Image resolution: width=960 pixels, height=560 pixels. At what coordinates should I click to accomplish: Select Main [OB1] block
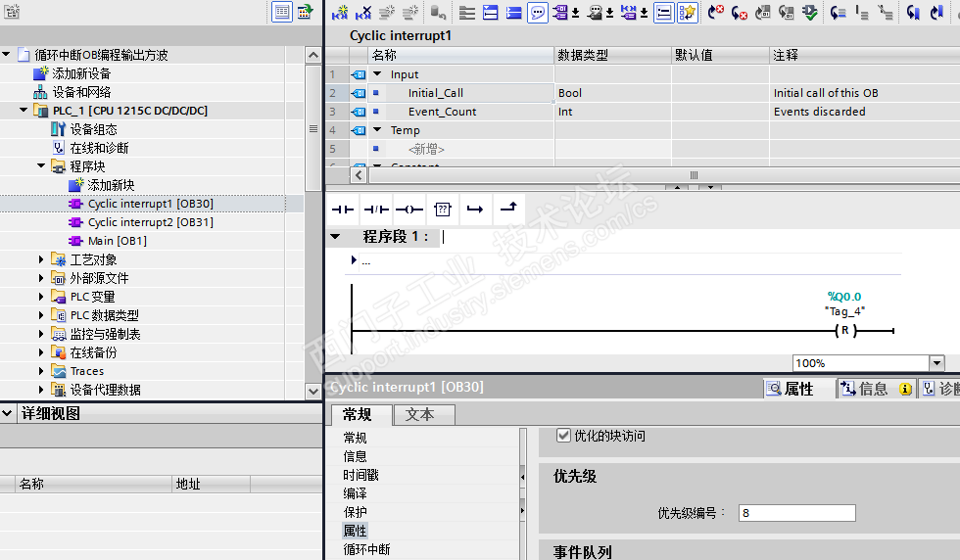pos(117,241)
